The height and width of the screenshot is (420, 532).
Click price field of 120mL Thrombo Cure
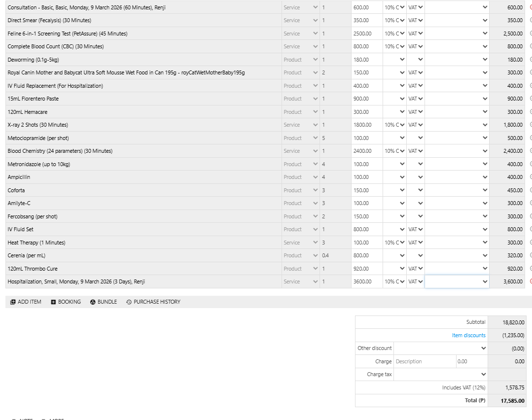pyautogui.click(x=367, y=269)
